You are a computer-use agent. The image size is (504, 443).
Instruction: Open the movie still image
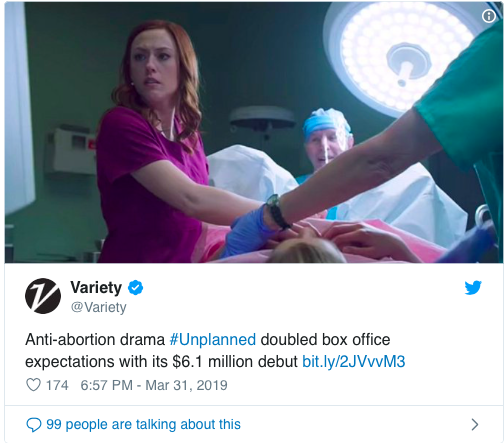click(x=252, y=133)
